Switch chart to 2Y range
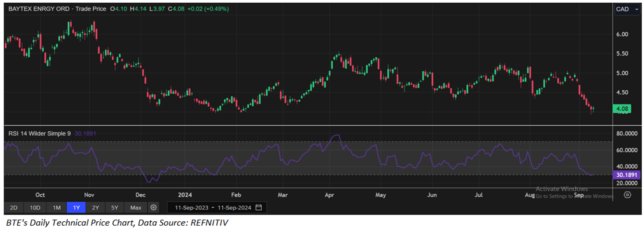The height and width of the screenshot is (231, 644). [x=95, y=208]
